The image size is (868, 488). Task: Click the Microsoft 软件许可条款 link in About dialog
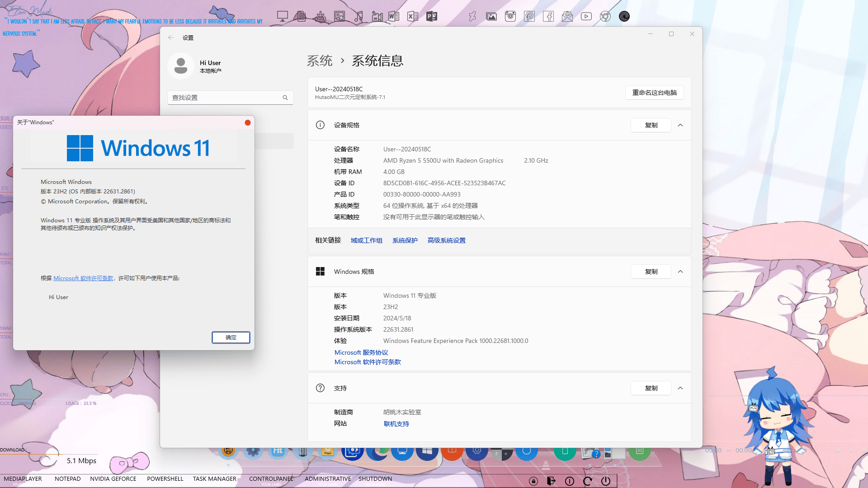[x=83, y=278]
